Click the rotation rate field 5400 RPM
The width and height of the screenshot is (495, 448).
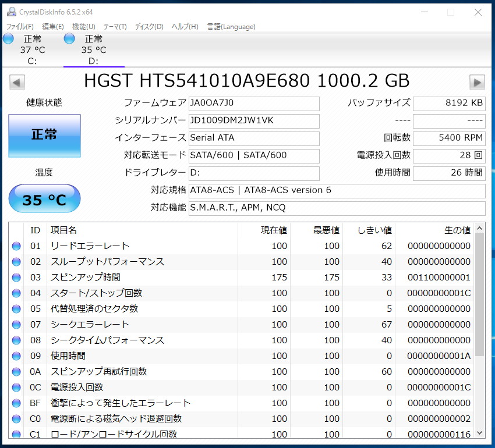(449, 138)
